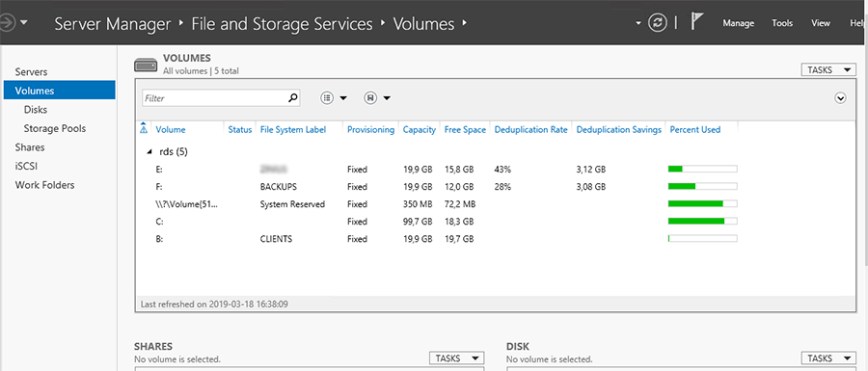Click the System Reserved label

click(292, 204)
